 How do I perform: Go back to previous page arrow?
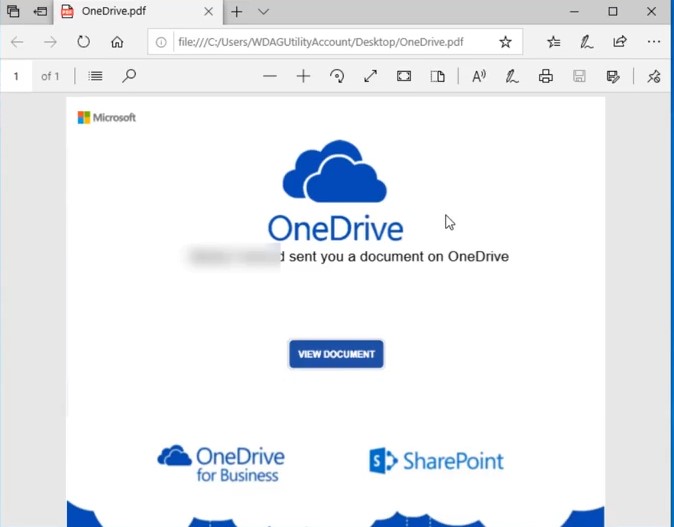[x=17, y=42]
